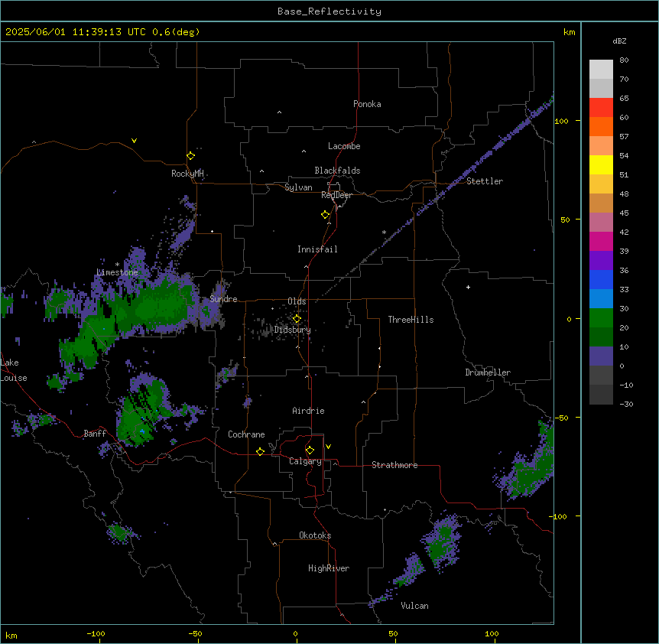The height and width of the screenshot is (644, 659).
Task: Click the Sundre town label
Action: [x=223, y=299]
